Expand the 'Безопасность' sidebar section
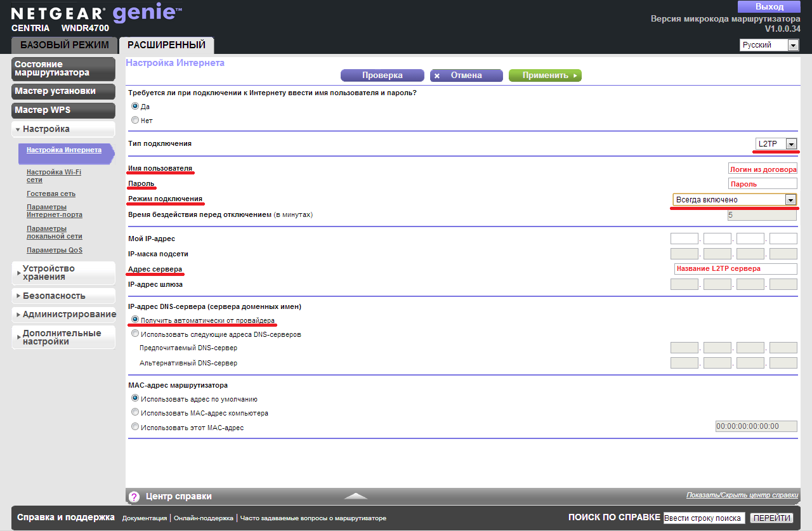The height and width of the screenshot is (531, 812). (63, 296)
